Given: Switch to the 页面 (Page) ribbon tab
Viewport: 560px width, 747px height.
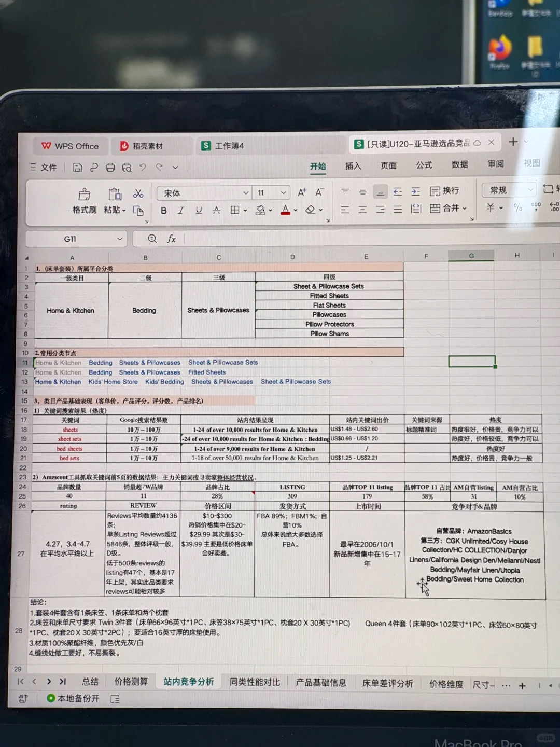Looking at the screenshot, I should pos(388,165).
